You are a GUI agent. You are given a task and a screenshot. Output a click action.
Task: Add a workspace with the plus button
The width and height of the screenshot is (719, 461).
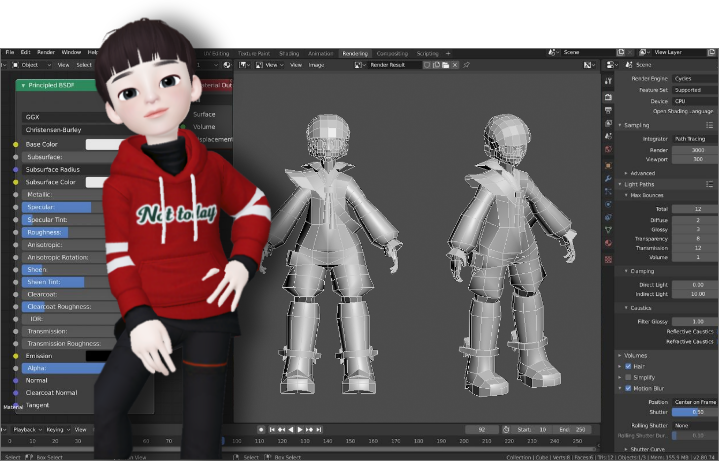coord(448,54)
